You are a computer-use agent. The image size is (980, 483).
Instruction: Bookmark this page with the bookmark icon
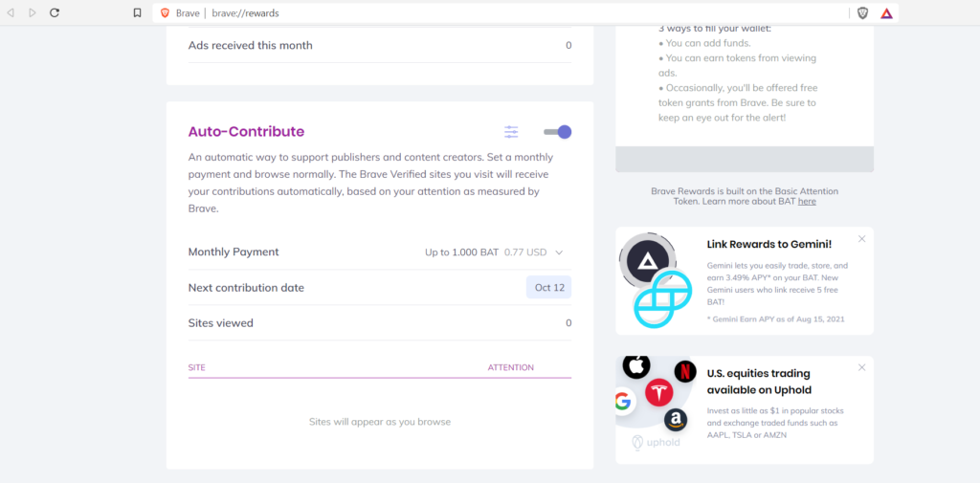tap(138, 12)
